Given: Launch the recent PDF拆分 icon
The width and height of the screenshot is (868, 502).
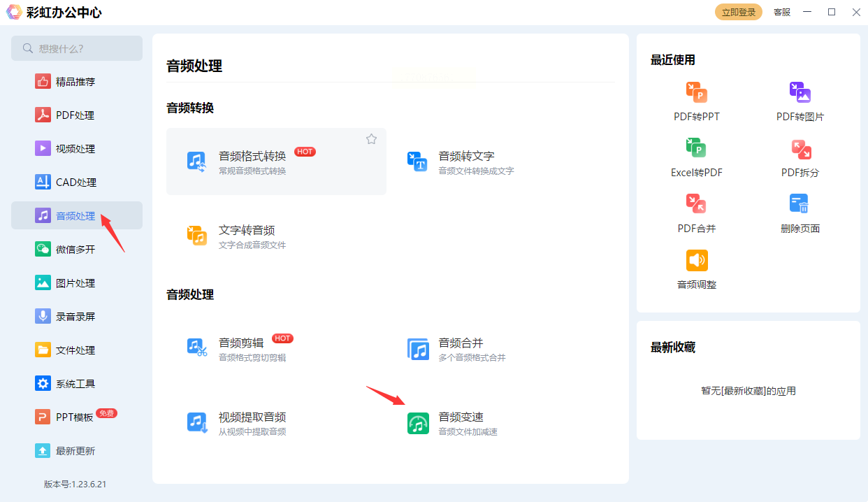Looking at the screenshot, I should click(x=800, y=148).
